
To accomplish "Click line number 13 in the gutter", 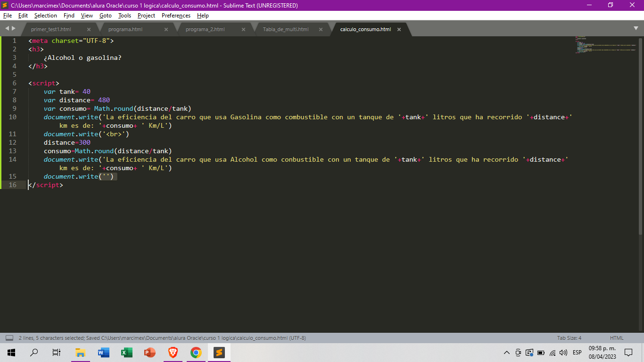I will click(x=13, y=151).
